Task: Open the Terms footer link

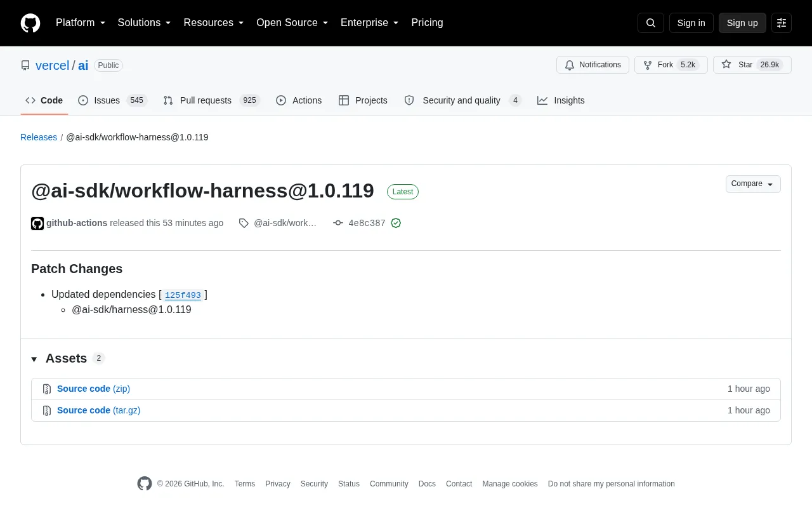Action: 245,484
